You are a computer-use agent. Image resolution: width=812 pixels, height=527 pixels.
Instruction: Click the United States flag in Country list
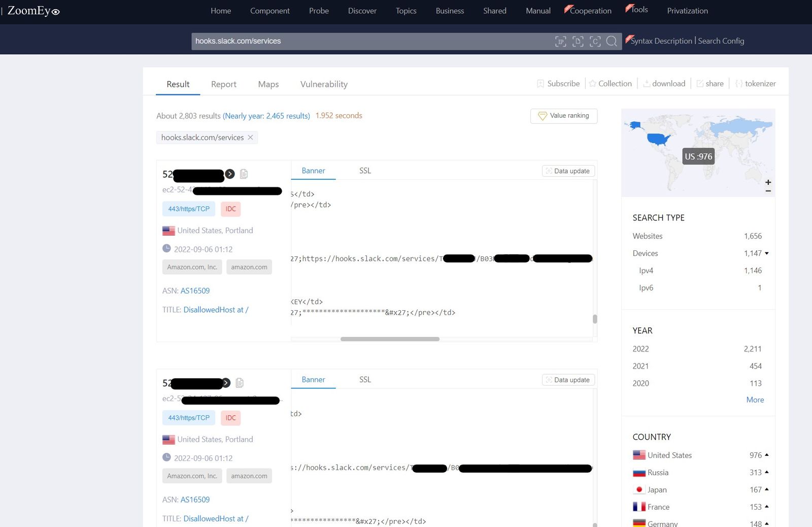click(639, 455)
